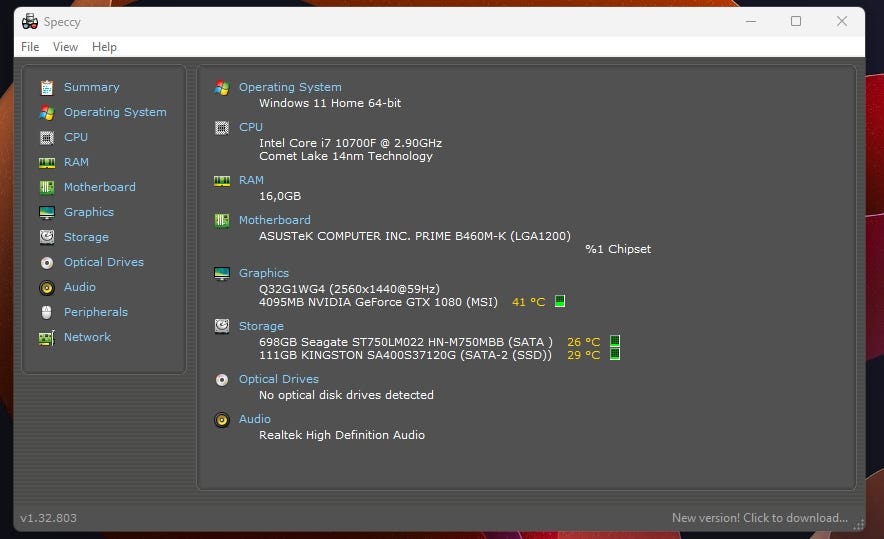The width and height of the screenshot is (884, 539).
Task: Click green temperature indicator next to GTX 1080
Action: point(560,301)
